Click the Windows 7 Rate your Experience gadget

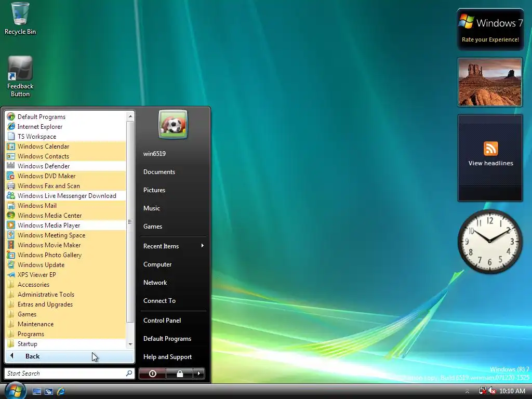click(490, 30)
